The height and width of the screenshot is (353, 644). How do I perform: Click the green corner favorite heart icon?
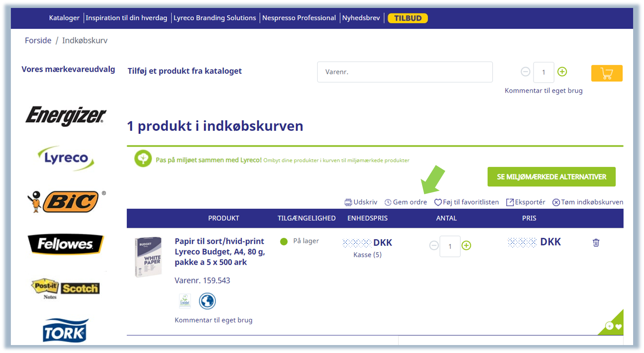click(618, 327)
